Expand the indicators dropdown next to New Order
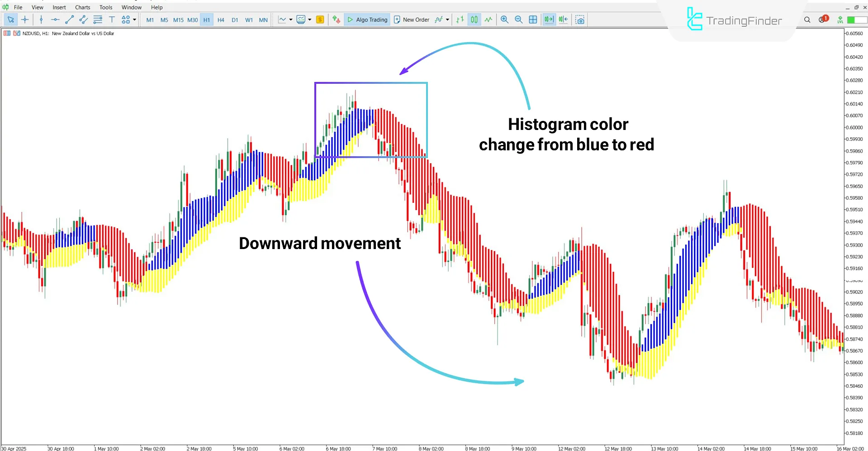The image size is (868, 451). point(447,19)
